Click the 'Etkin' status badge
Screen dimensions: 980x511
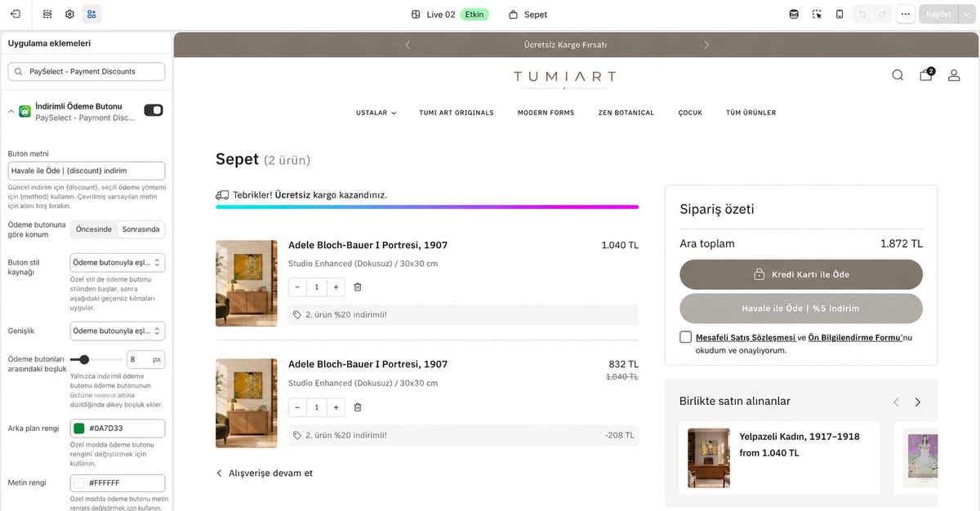coord(474,14)
